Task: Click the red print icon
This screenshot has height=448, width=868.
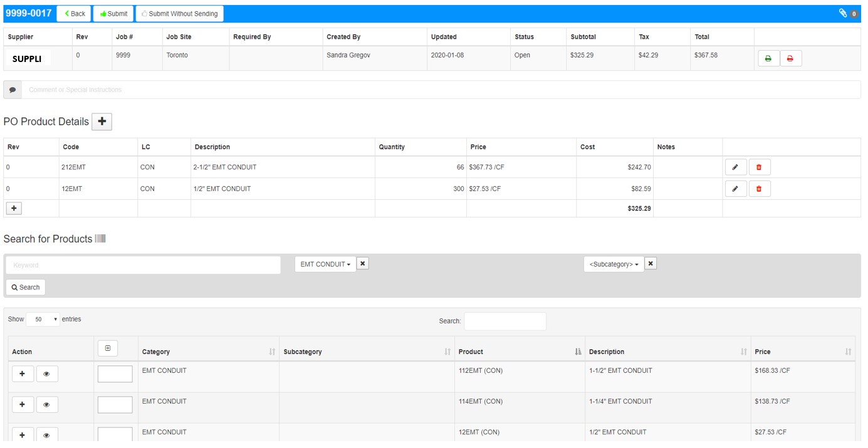Action: tap(790, 58)
